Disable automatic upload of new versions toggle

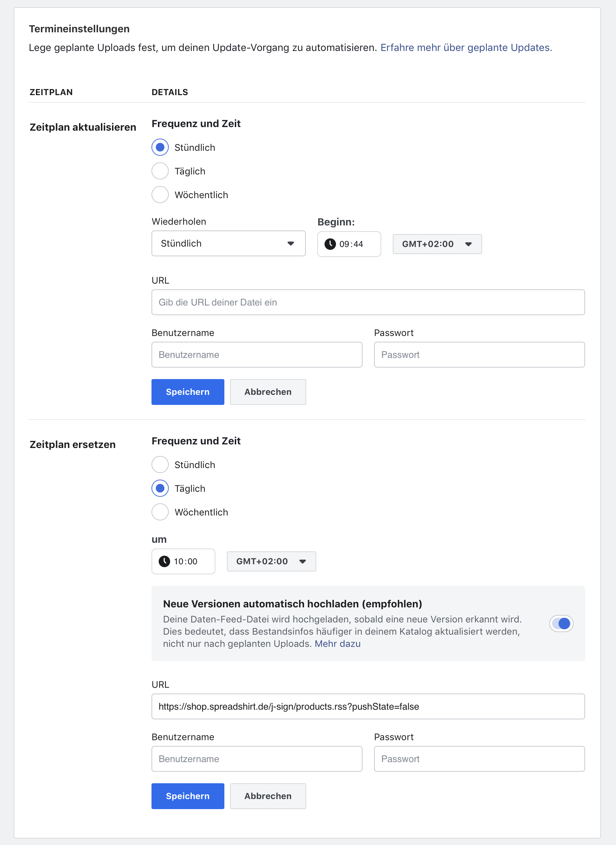pyautogui.click(x=561, y=624)
